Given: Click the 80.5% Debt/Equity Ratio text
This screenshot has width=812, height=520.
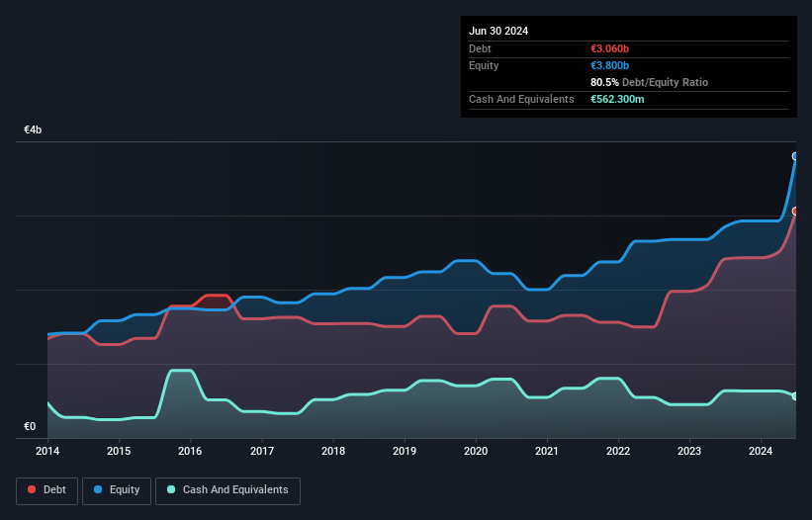Looking at the screenshot, I should click(649, 82).
